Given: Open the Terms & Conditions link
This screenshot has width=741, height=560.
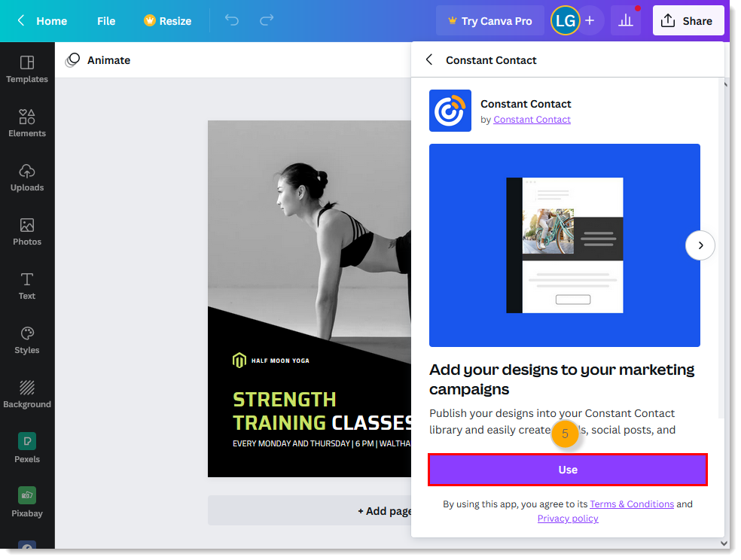Looking at the screenshot, I should click(x=632, y=504).
